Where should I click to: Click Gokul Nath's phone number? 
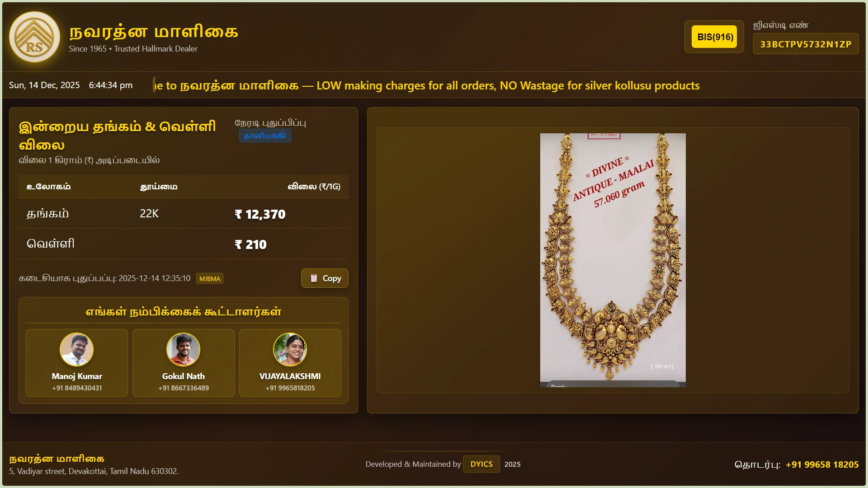(x=184, y=388)
